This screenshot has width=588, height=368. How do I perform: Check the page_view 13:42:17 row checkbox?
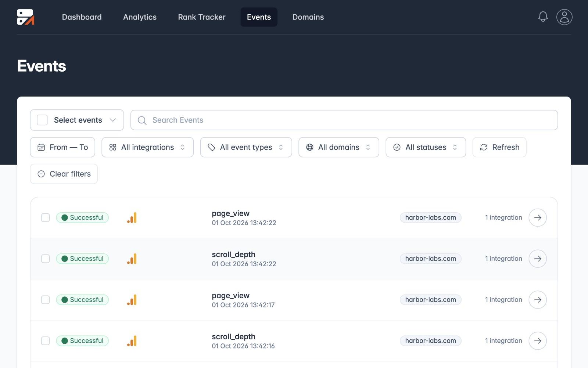click(45, 300)
